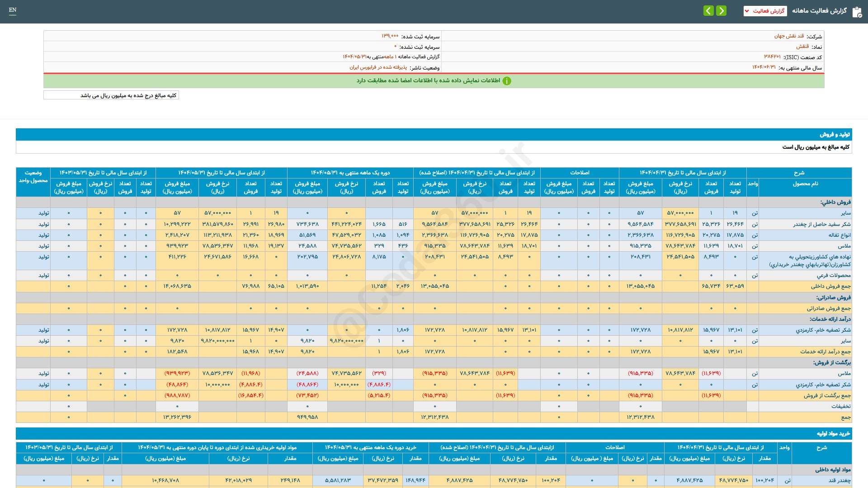Click fiscal year end date ۱۴۰۴/۰۶/۳۱

(x=764, y=67)
